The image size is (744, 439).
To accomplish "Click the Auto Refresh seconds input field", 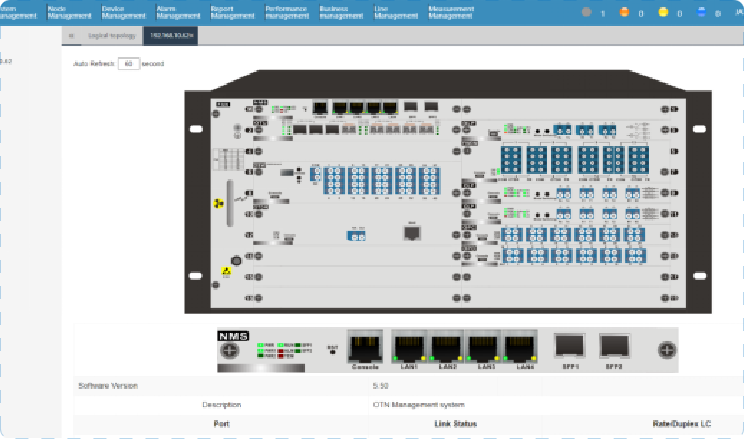I will 127,63.
